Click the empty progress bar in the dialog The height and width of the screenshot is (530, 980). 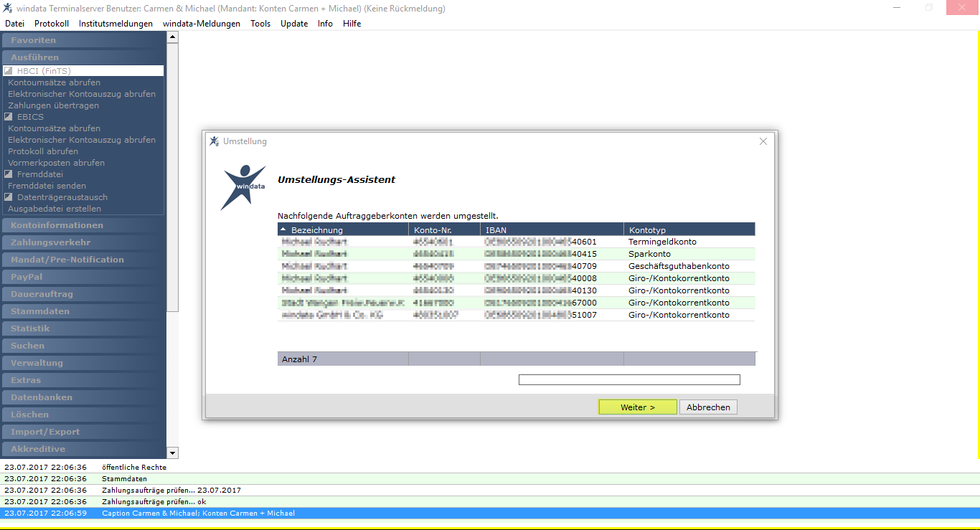click(x=629, y=379)
